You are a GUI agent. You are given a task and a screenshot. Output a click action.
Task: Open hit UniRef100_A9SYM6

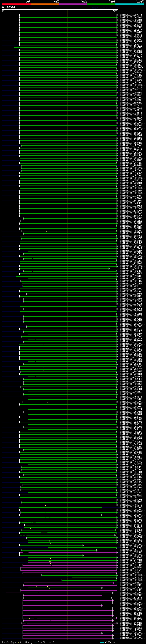click(131, 20)
